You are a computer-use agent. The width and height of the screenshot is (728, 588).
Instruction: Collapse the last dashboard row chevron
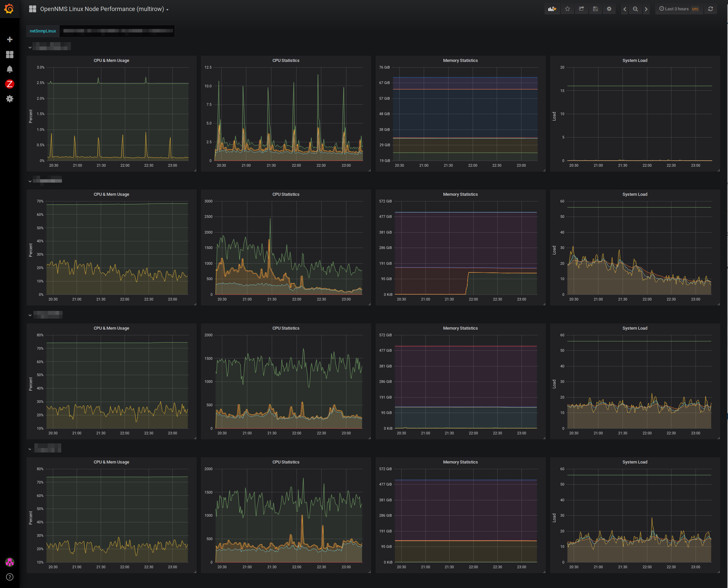pyautogui.click(x=30, y=449)
